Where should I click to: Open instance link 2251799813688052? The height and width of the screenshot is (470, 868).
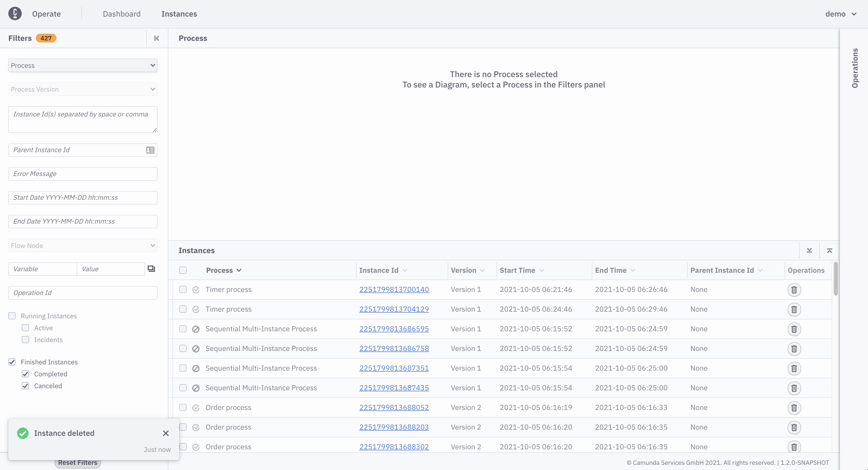point(394,407)
